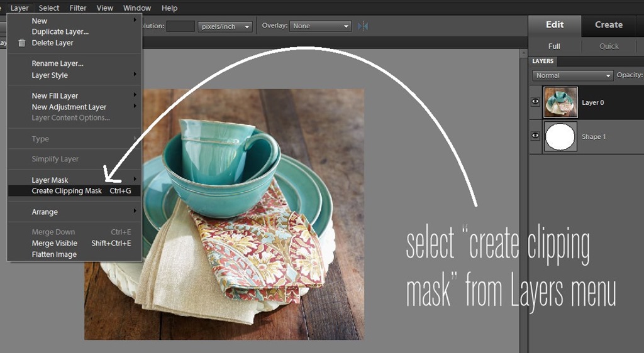This screenshot has height=353, width=644.
Task: Open the Normal blend mode dropdown
Action: (572, 75)
